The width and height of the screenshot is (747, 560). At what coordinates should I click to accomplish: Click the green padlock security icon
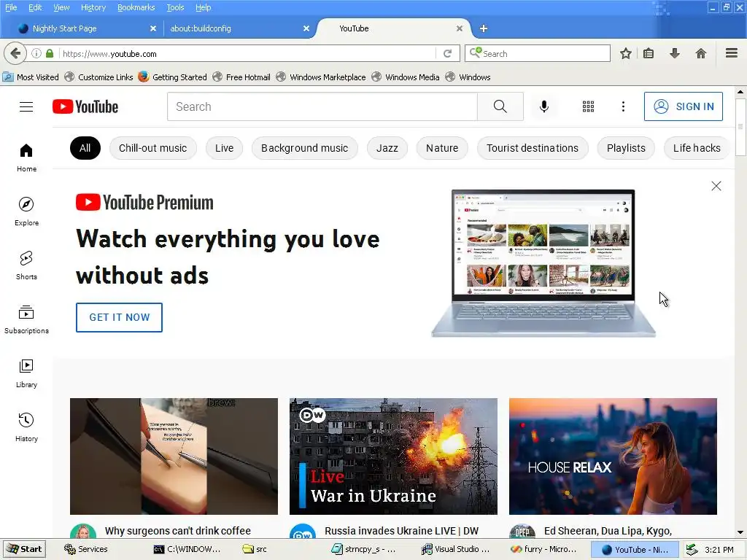[50, 53]
